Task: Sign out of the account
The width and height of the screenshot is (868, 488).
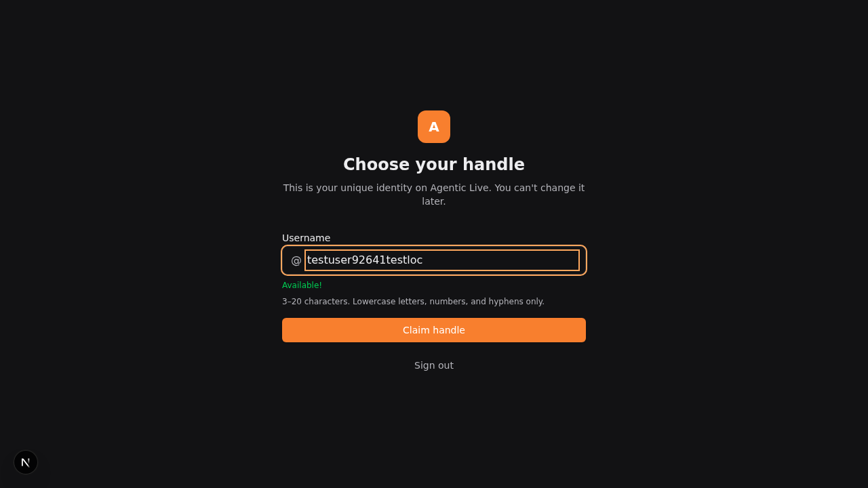Action: pos(434,365)
